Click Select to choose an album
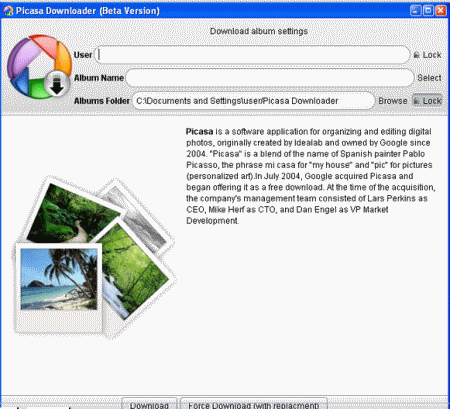Image resolution: width=450 pixels, height=409 pixels. (429, 78)
